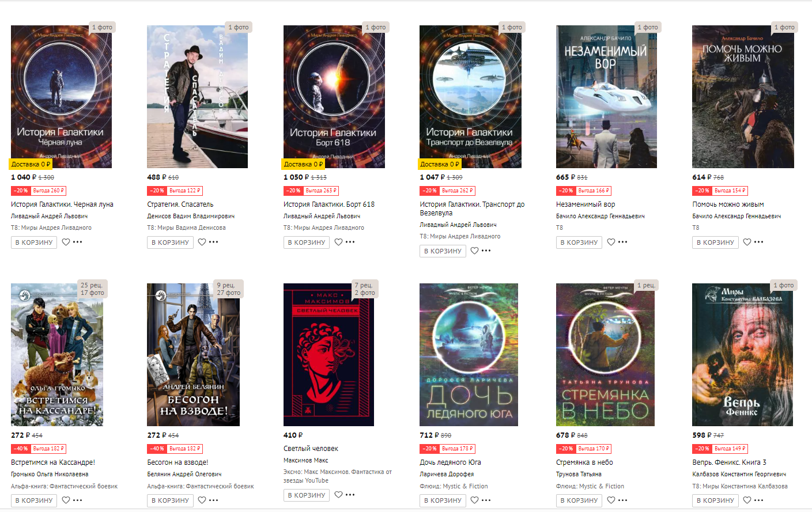The width and height of the screenshot is (812, 512).
Task: Open Незаменимый вор book cover thumbnail
Action: 606,97
